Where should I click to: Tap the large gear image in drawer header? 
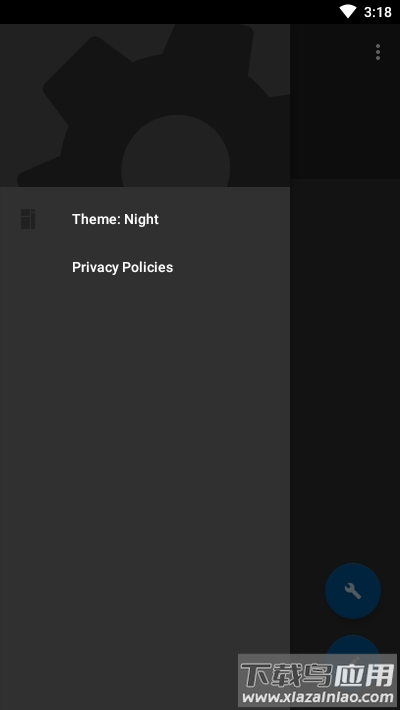pos(145,105)
